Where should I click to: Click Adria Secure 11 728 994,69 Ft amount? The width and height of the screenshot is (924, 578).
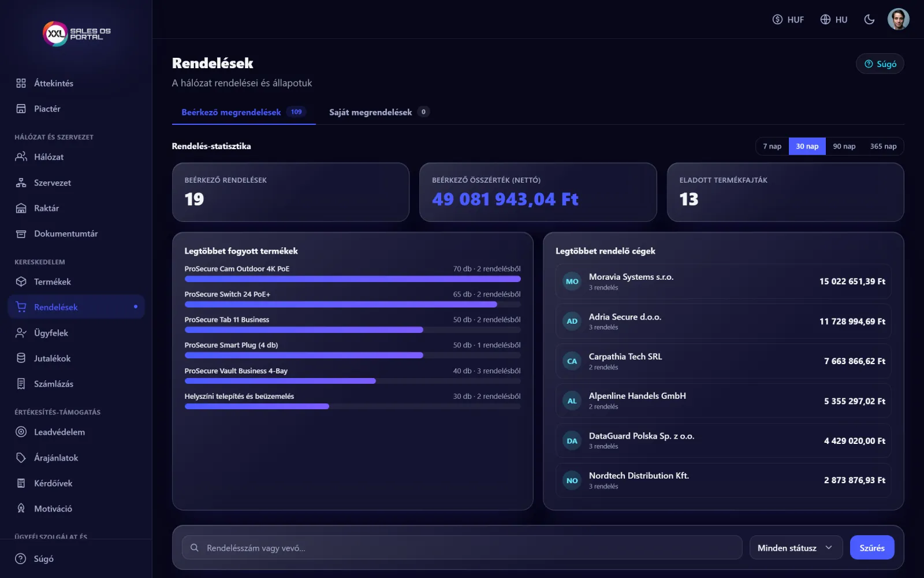point(852,321)
